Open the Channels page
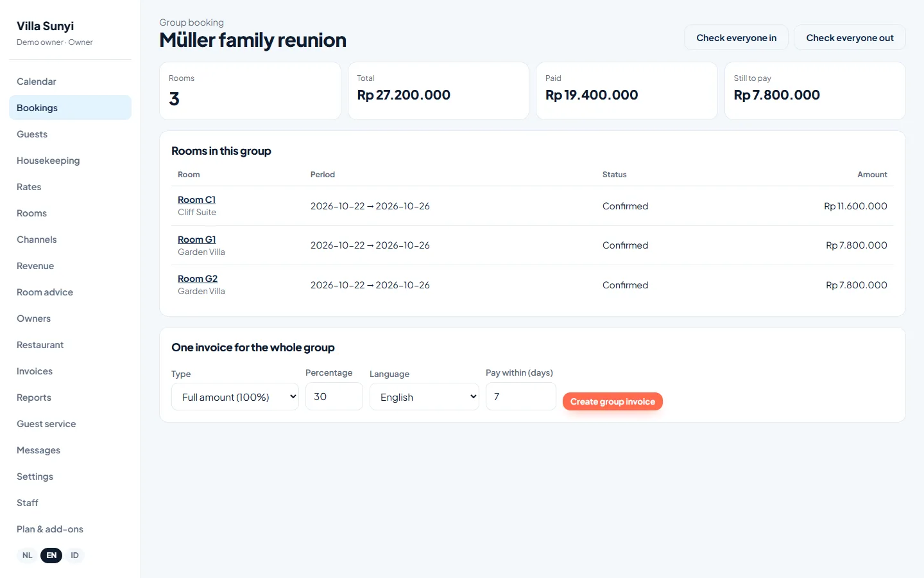 pos(70,240)
